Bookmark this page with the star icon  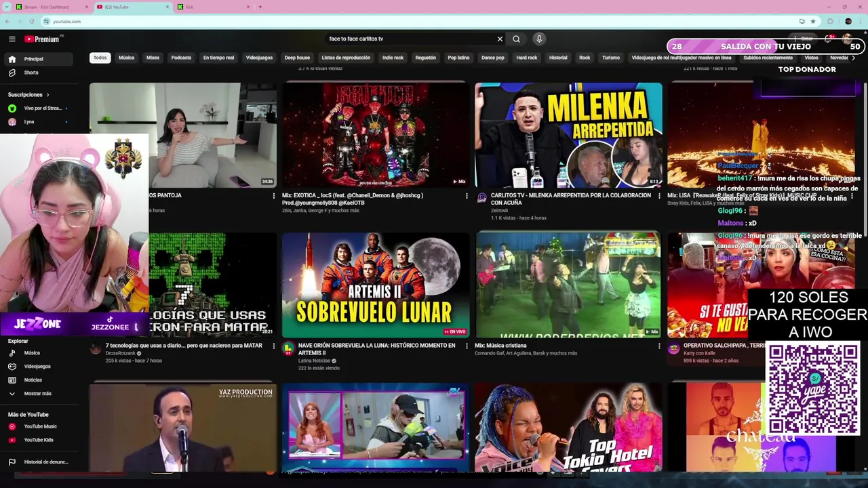click(x=813, y=21)
